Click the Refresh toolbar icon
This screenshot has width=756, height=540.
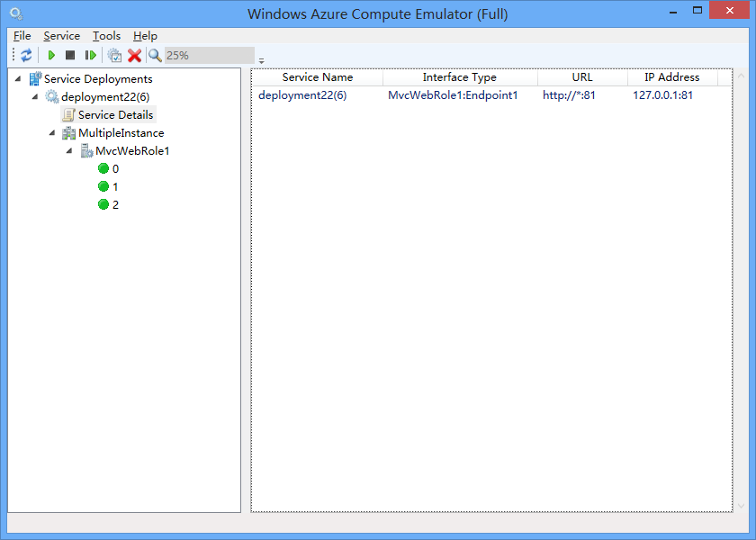click(x=26, y=56)
